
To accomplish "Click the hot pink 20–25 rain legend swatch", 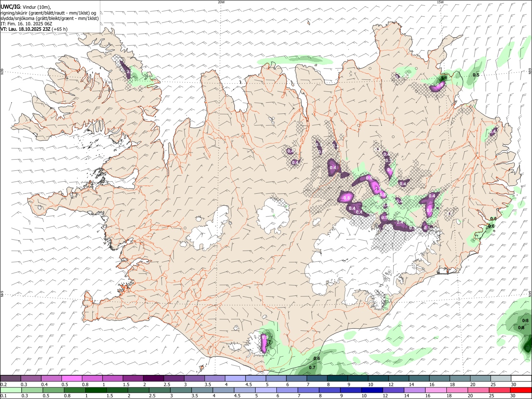I will (479, 390).
